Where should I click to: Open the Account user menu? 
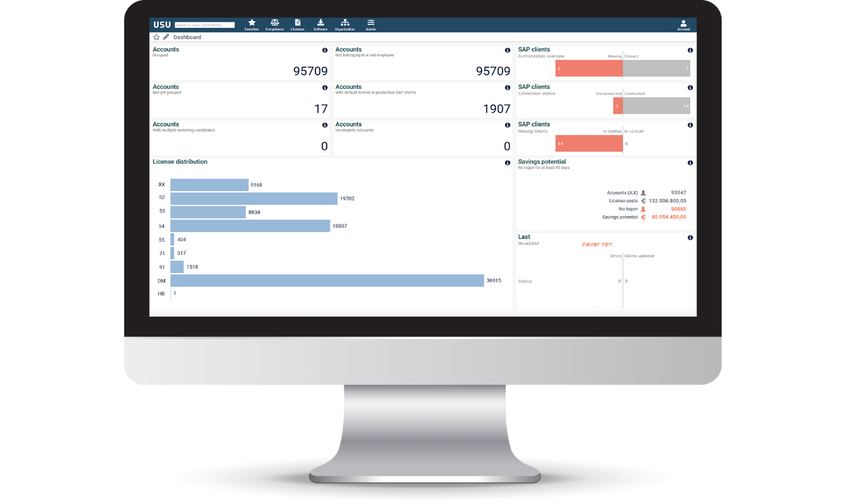pos(684,25)
